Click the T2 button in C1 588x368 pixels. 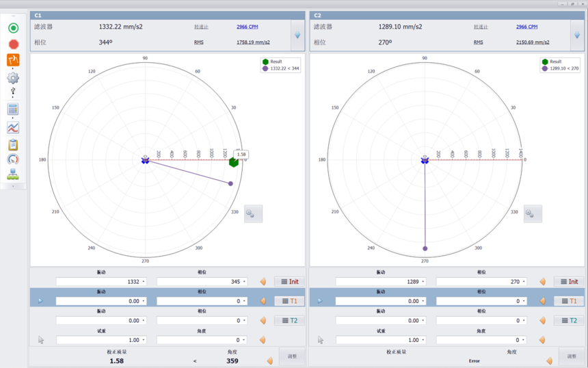click(289, 320)
